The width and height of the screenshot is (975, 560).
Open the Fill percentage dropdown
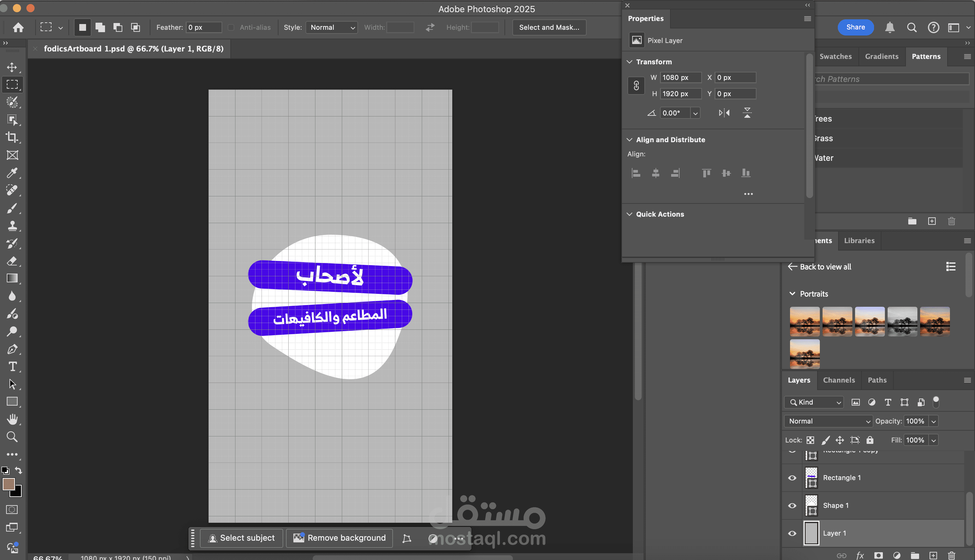coord(934,440)
